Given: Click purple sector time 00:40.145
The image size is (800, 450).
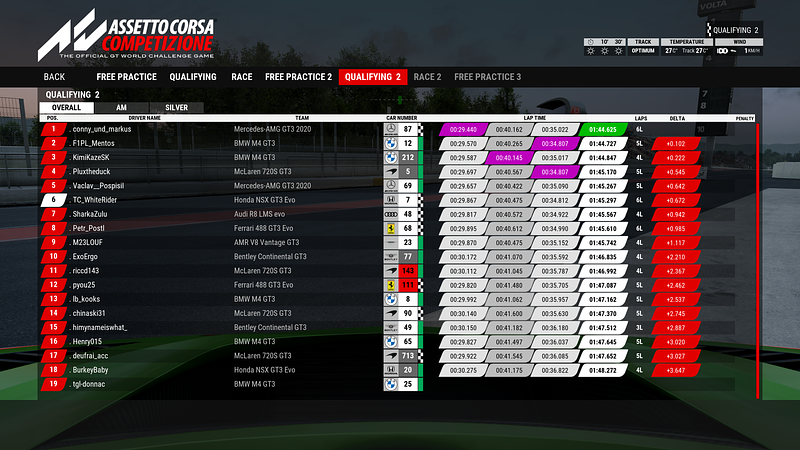Looking at the screenshot, I should [x=509, y=158].
